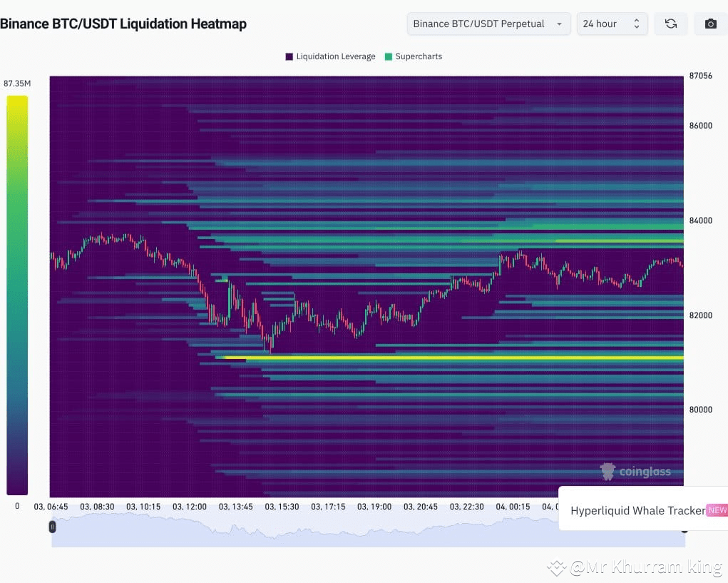Click the green Supercharts legend square
The image size is (728, 583).
tap(389, 56)
